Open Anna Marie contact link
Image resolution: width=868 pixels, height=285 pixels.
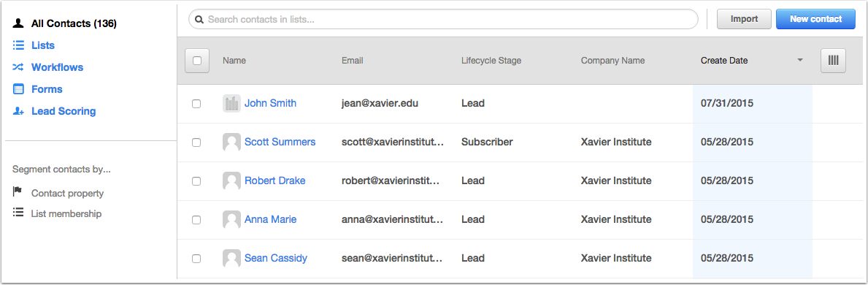pos(271,219)
